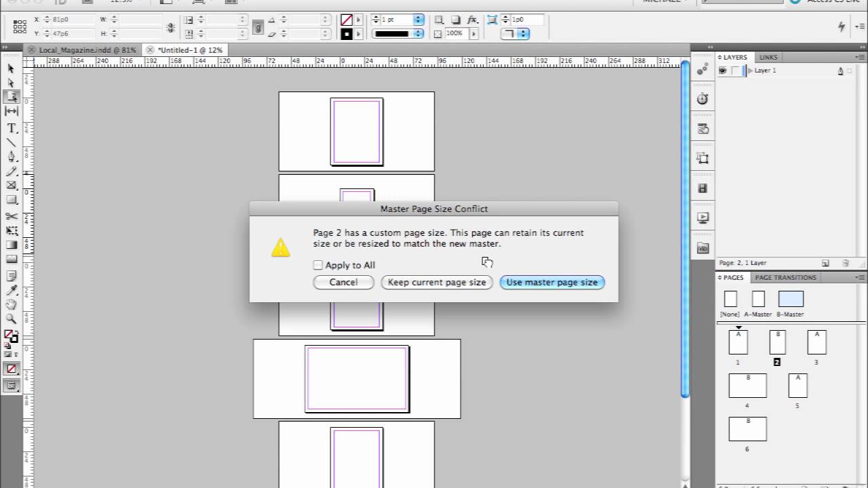This screenshot has width=868, height=488.
Task: Switch to the Pages panel tab
Action: 733,277
